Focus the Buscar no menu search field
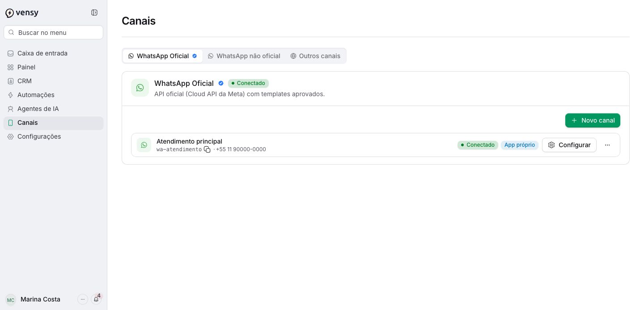 click(54, 32)
